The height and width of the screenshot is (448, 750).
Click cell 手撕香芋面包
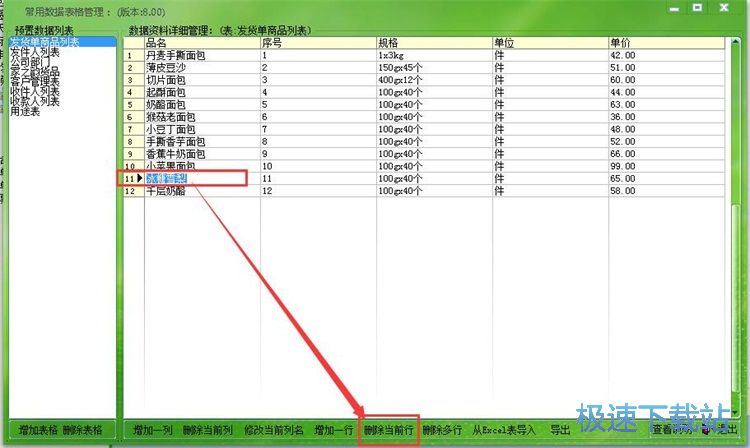[x=202, y=142]
